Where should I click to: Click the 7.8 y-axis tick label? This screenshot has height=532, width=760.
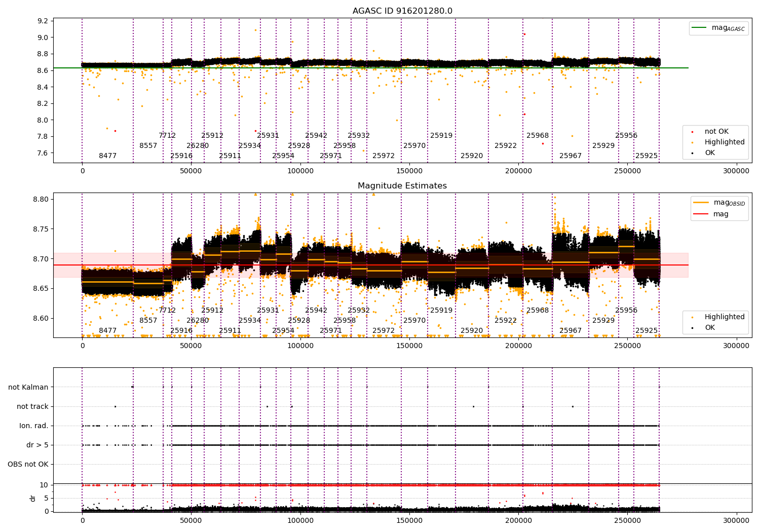[43, 137]
